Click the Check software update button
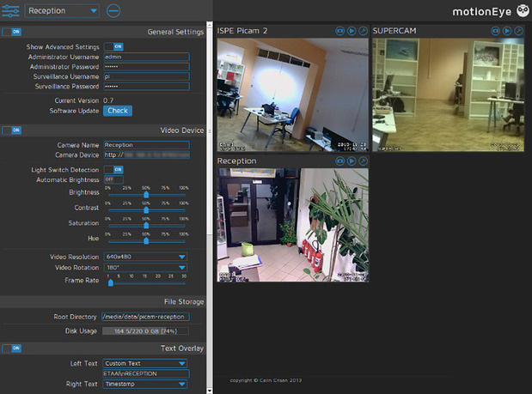Image resolution: width=532 pixels, height=394 pixels. (117, 111)
